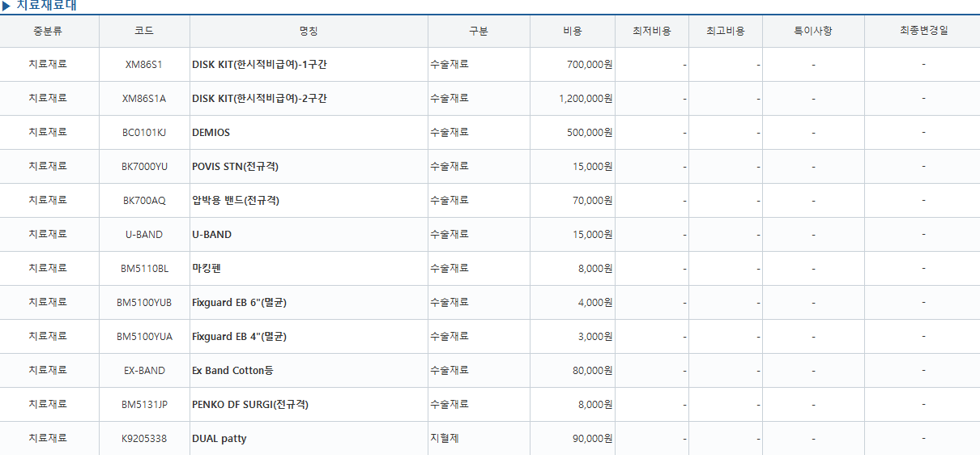This screenshot has height=455, width=980.
Task: Click the 명칭 column header
Action: (309, 32)
